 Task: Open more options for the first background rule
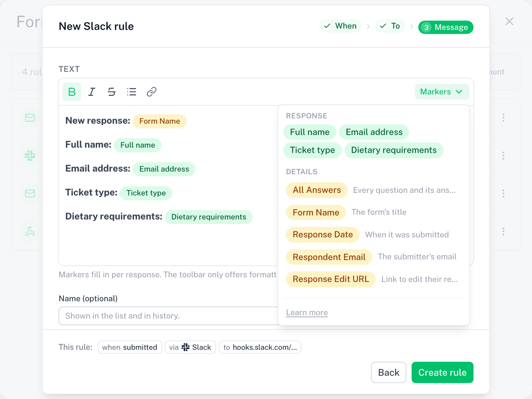[503, 118]
